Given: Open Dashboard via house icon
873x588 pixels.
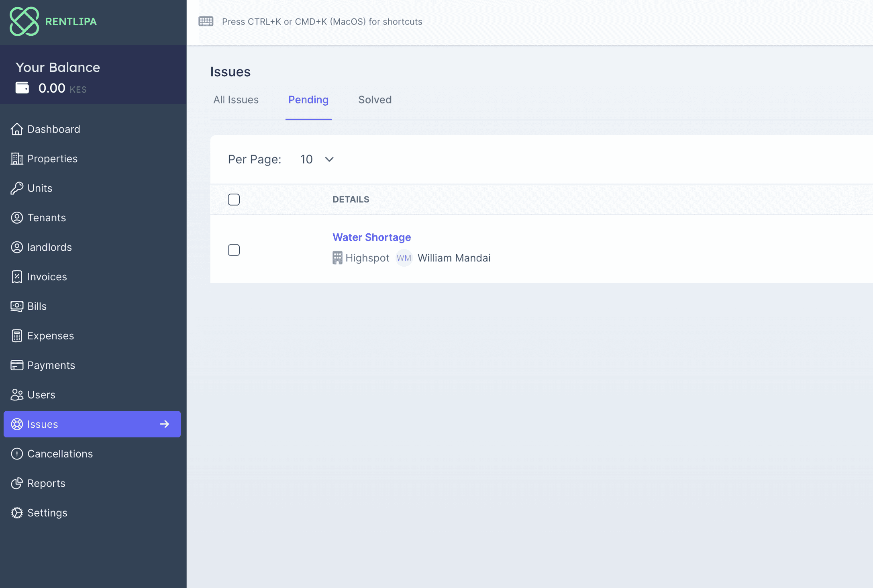Looking at the screenshot, I should [x=17, y=129].
